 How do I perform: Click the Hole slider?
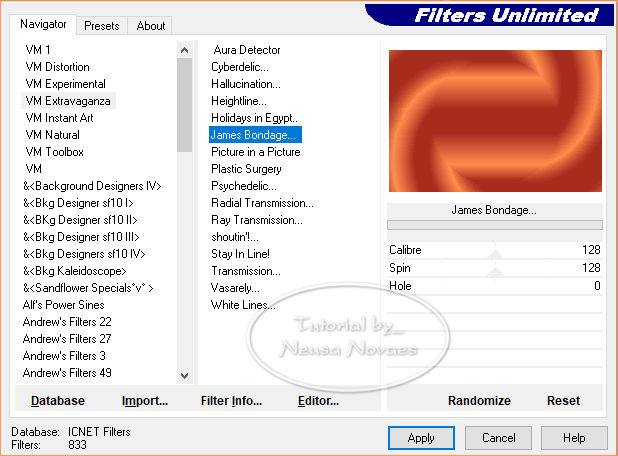pos(495,286)
